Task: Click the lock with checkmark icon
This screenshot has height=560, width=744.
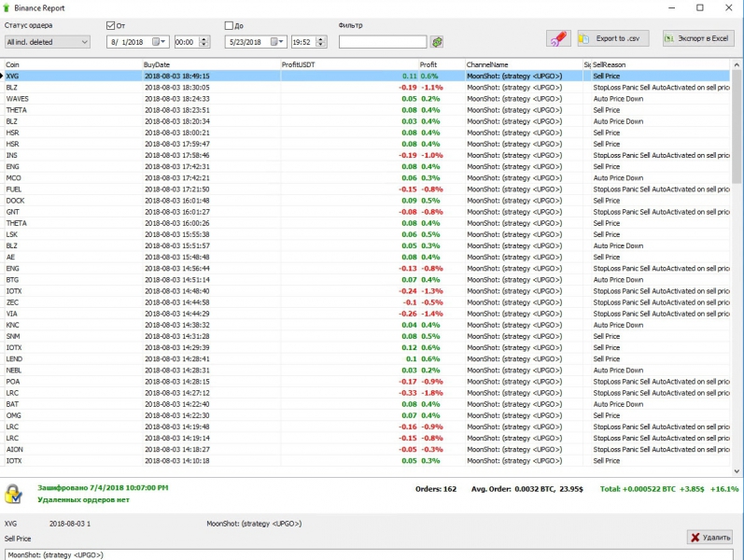Action: tap(13, 494)
